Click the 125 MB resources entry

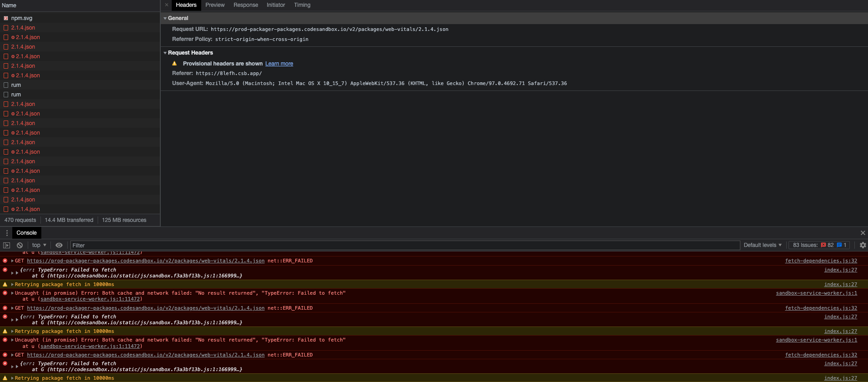pos(124,220)
